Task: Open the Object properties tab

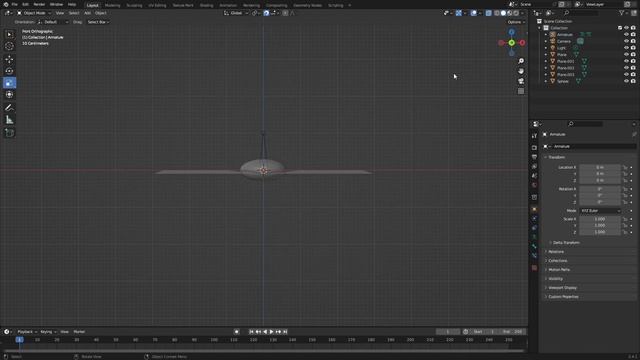Action: tap(534, 209)
